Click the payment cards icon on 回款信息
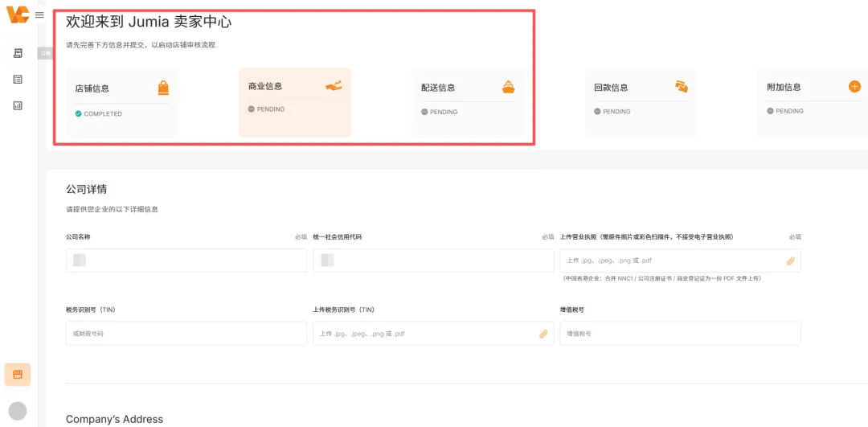868x427 pixels. pos(682,86)
